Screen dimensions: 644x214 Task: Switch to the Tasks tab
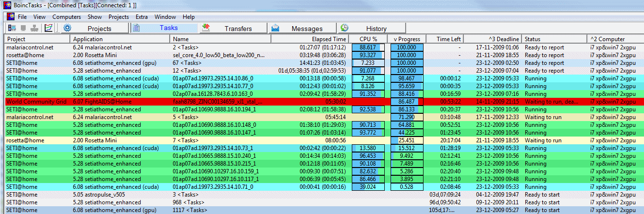click(x=164, y=28)
